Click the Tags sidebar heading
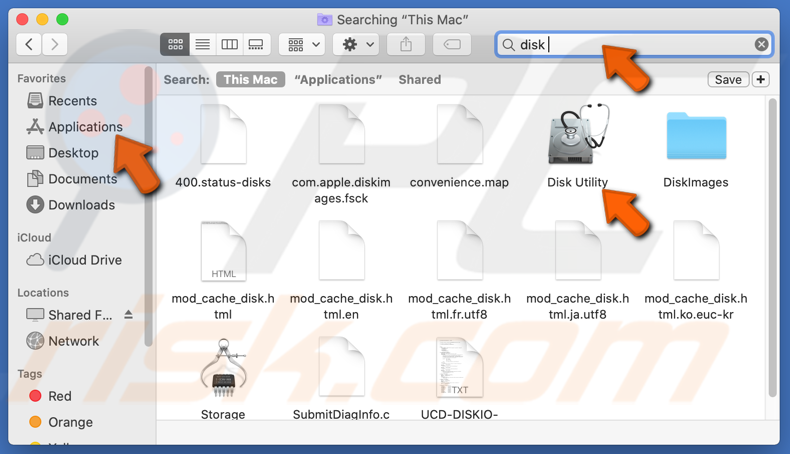This screenshot has width=790, height=454. click(29, 374)
